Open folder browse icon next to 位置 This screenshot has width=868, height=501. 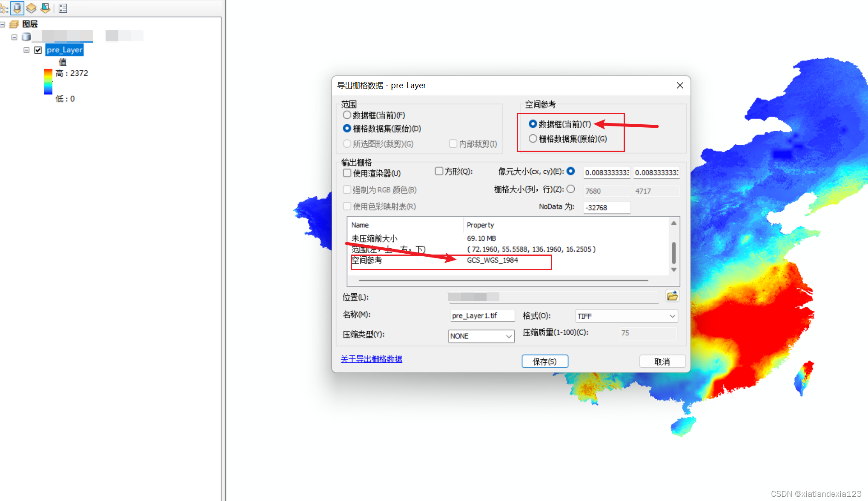point(672,296)
